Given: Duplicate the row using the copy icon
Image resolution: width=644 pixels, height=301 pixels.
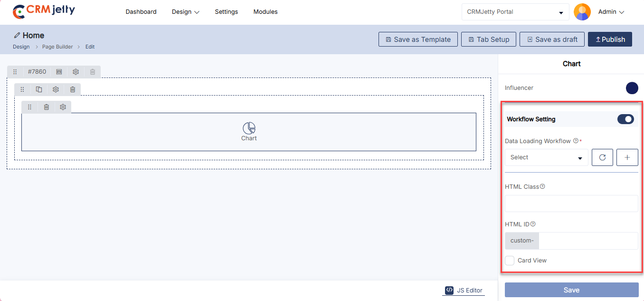Looking at the screenshot, I should [x=39, y=89].
